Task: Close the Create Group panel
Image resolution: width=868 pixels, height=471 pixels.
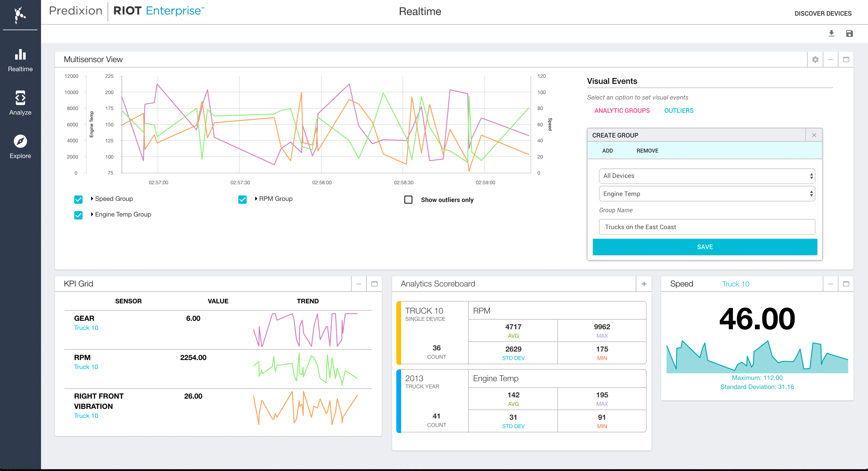Action: pos(814,135)
